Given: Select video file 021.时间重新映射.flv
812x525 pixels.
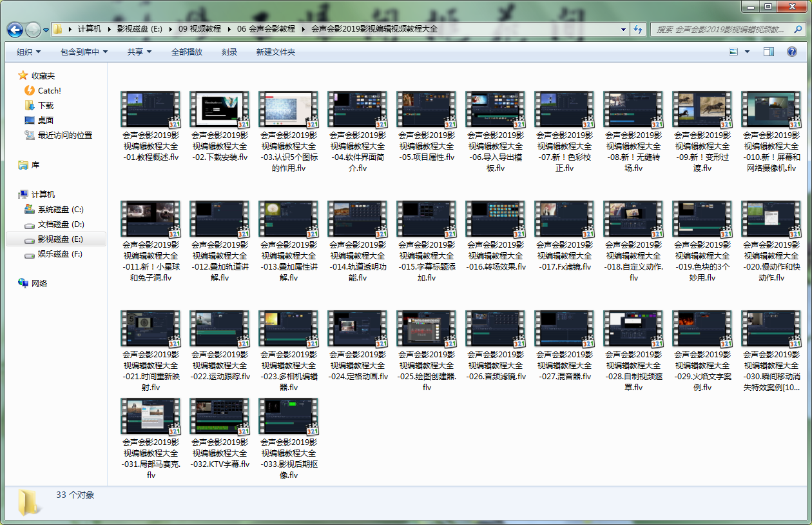Looking at the screenshot, I should 150,350.
